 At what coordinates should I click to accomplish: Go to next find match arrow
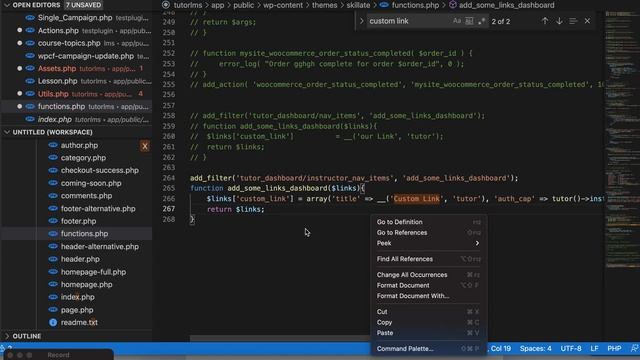point(559,21)
